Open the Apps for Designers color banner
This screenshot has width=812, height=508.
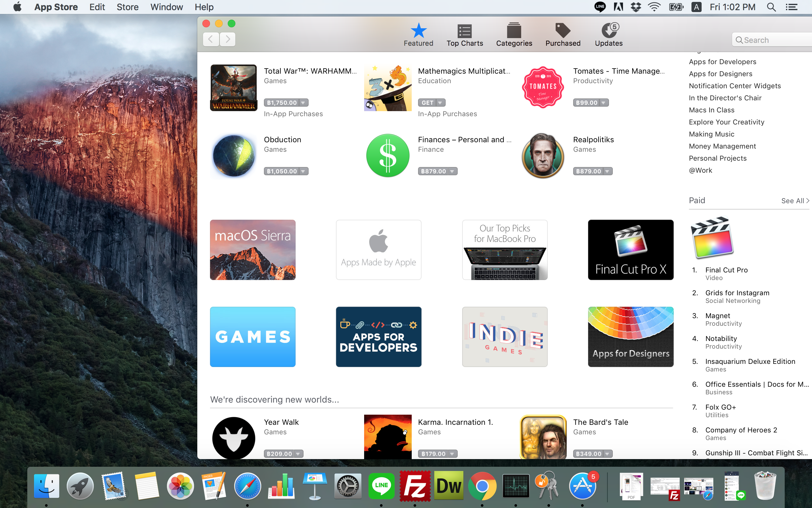tap(631, 337)
